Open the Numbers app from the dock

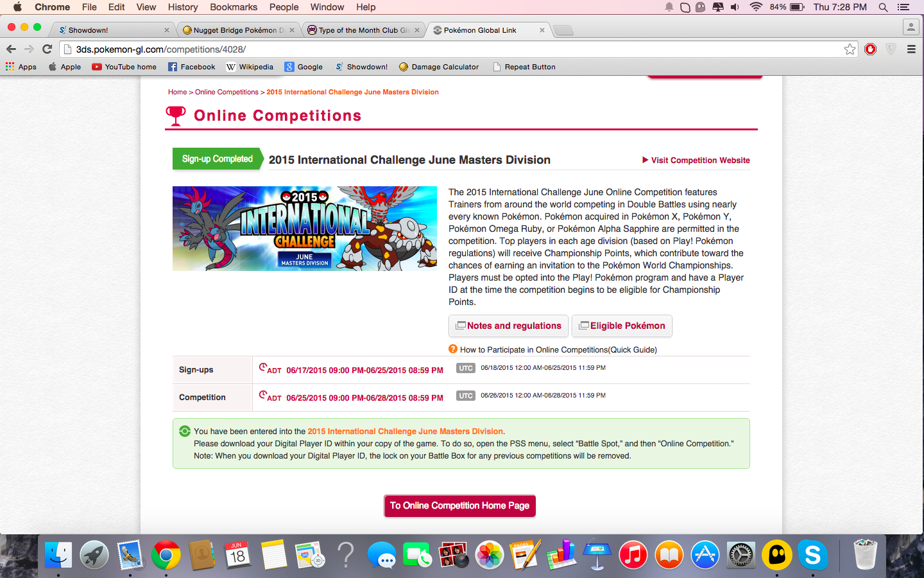click(x=561, y=555)
